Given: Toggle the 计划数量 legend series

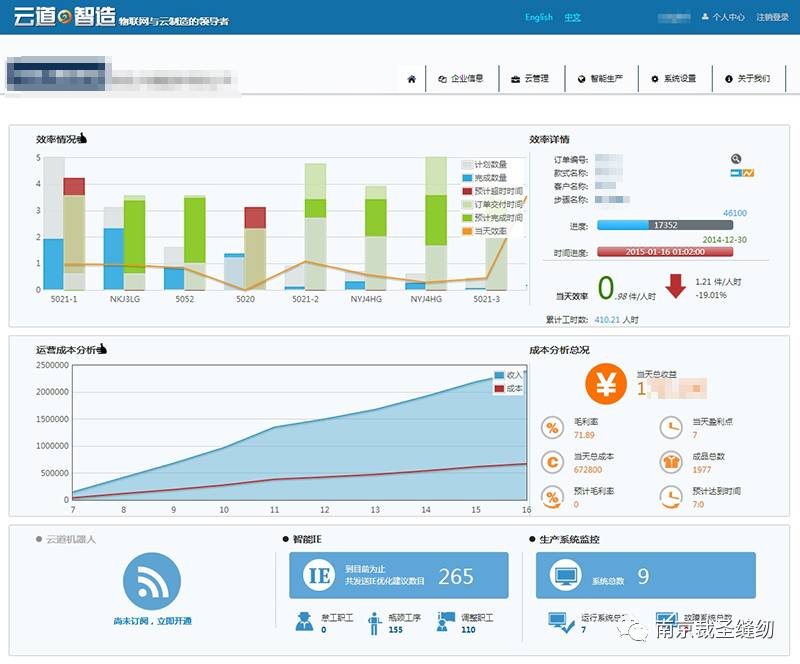Looking at the screenshot, I should click(x=484, y=164).
